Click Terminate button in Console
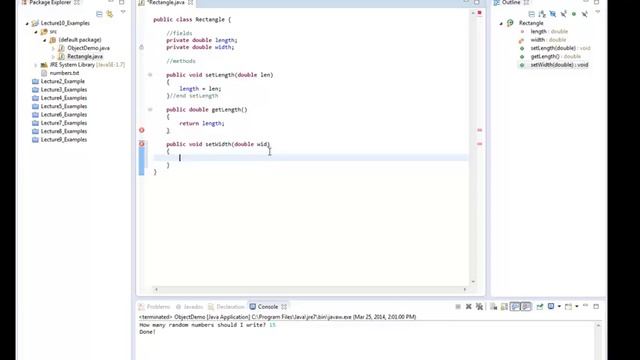Viewport: 640px width, 360px height. [458, 307]
